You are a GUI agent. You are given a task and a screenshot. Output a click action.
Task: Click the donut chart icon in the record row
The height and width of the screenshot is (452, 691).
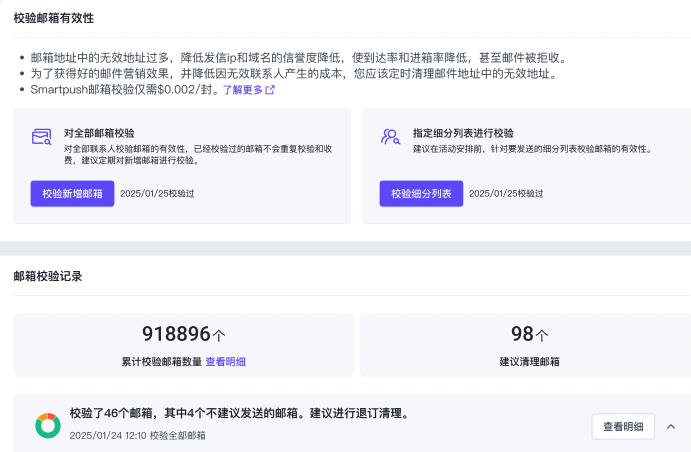47,426
